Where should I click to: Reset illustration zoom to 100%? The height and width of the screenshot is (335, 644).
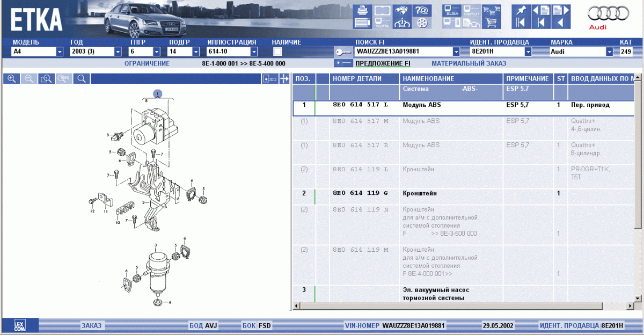click(64, 79)
